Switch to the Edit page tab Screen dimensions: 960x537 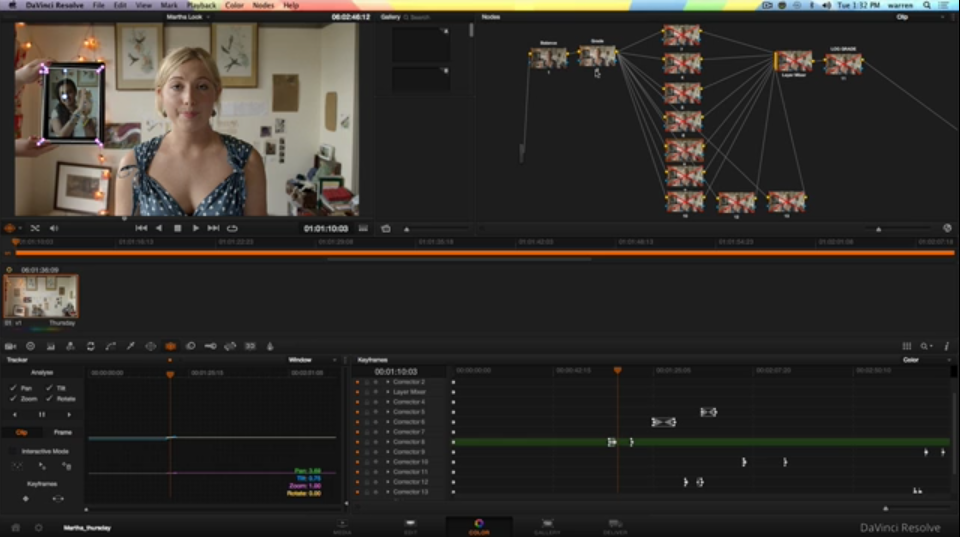pos(410,526)
